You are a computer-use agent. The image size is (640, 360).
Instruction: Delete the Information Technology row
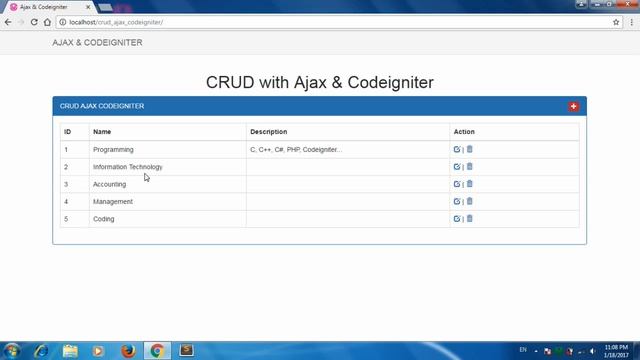coord(469,166)
